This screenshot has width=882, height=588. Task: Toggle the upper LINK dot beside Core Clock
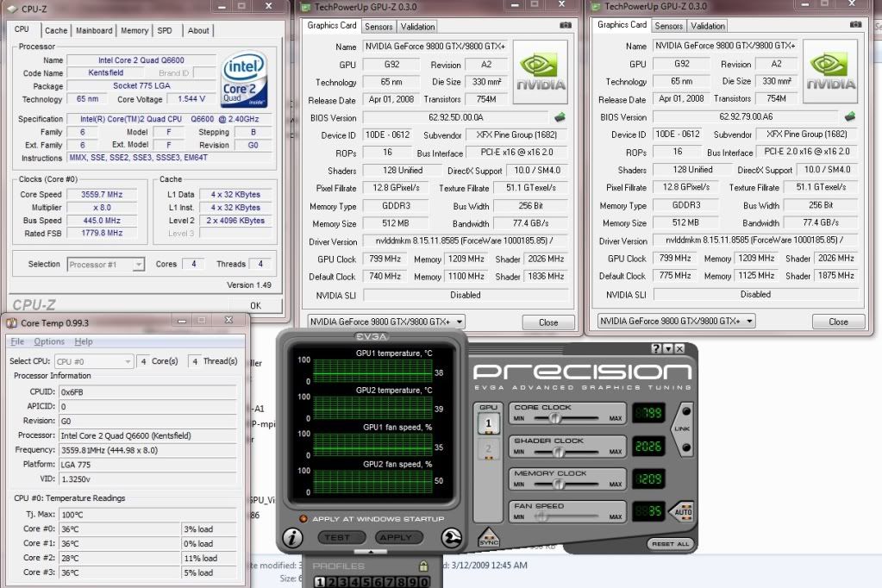pos(686,411)
